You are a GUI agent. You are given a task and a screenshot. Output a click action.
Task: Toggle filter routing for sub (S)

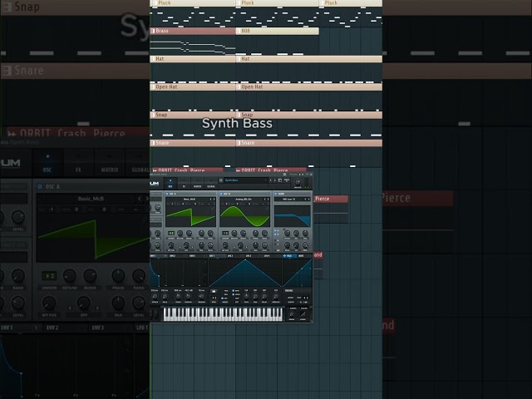(275, 244)
